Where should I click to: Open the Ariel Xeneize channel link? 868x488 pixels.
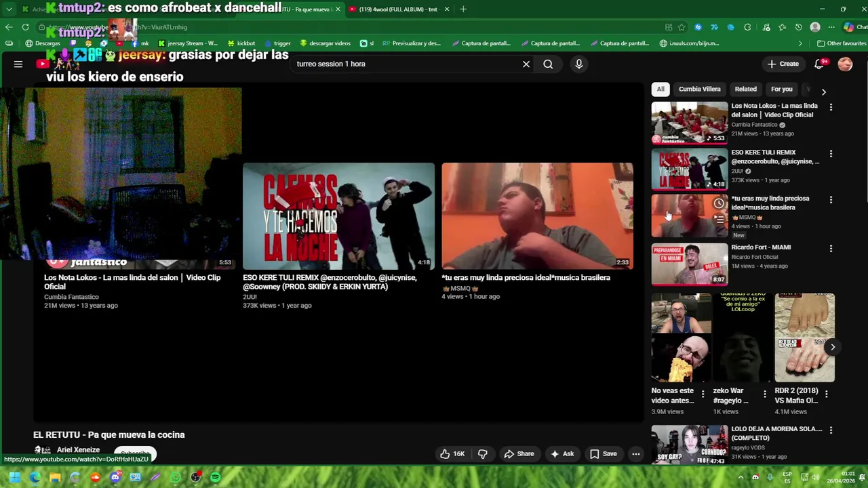[x=78, y=450]
